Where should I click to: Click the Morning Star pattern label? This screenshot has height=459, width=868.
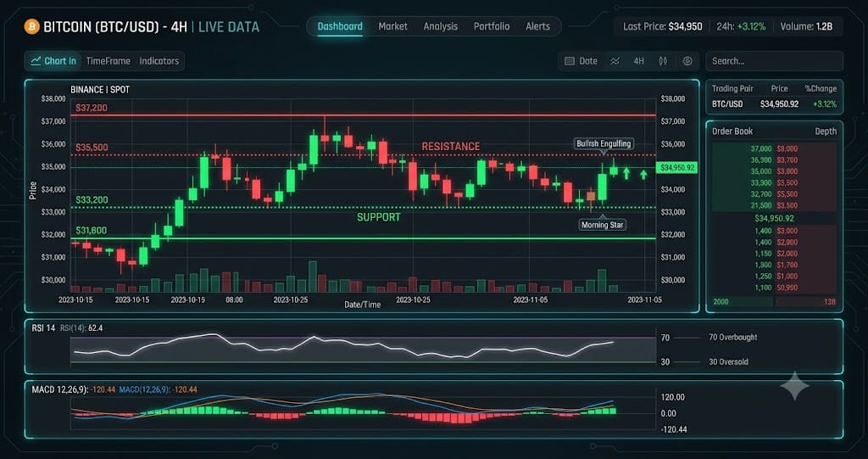[x=603, y=225]
